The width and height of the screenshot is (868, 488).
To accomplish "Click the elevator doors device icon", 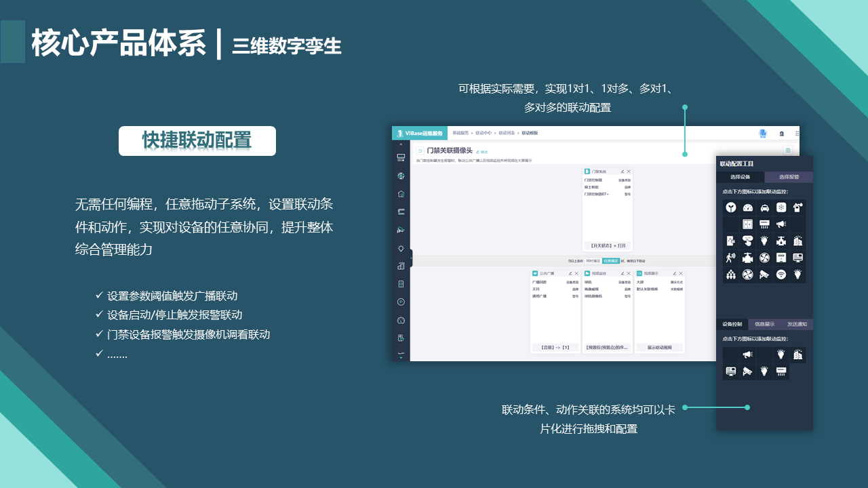I will coord(747,224).
